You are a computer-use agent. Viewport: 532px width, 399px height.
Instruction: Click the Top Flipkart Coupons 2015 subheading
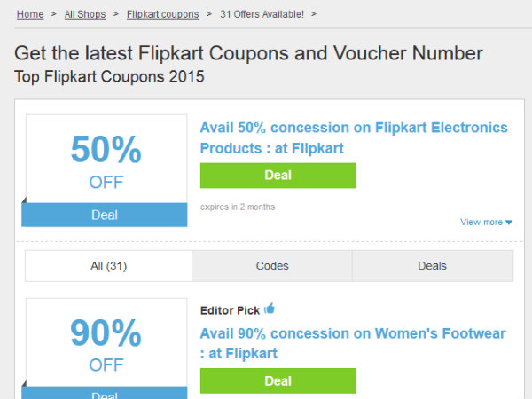pyautogui.click(x=109, y=76)
